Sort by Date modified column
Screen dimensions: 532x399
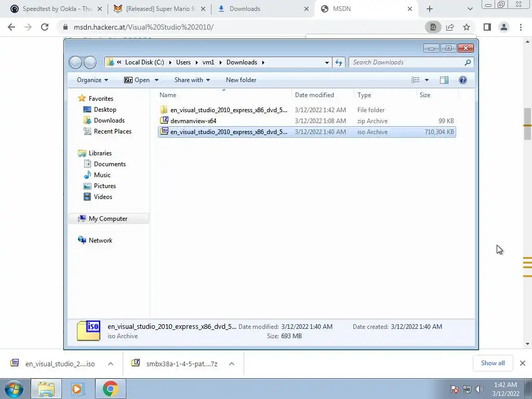coord(323,95)
